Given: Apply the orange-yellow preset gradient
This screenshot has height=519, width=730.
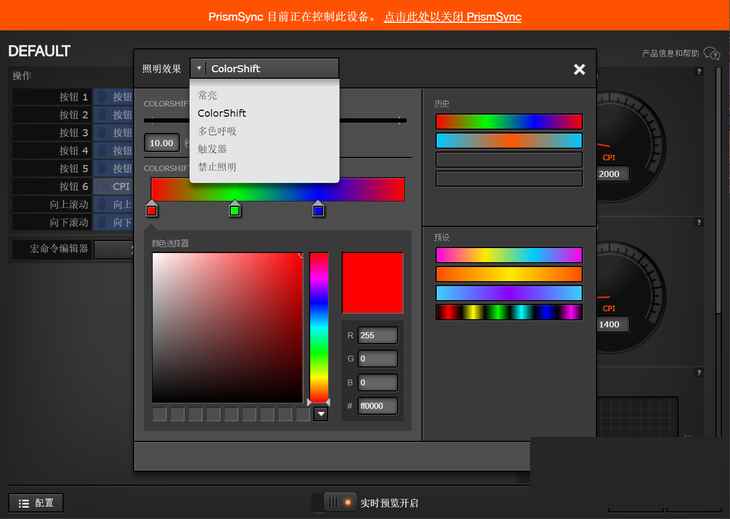Looking at the screenshot, I should click(x=509, y=274).
